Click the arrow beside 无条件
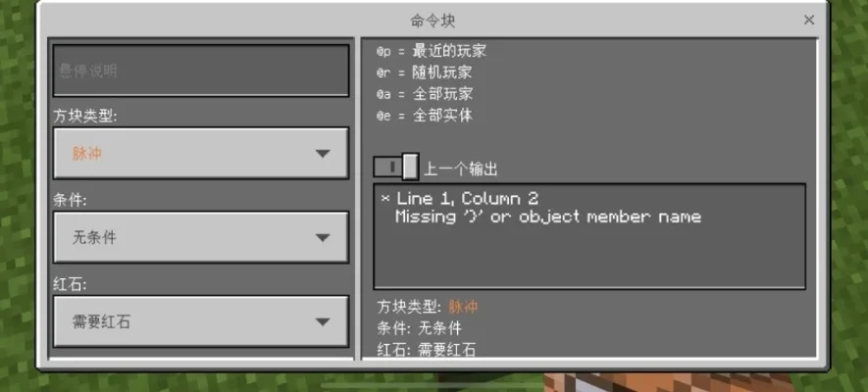868x392 pixels. coord(322,238)
